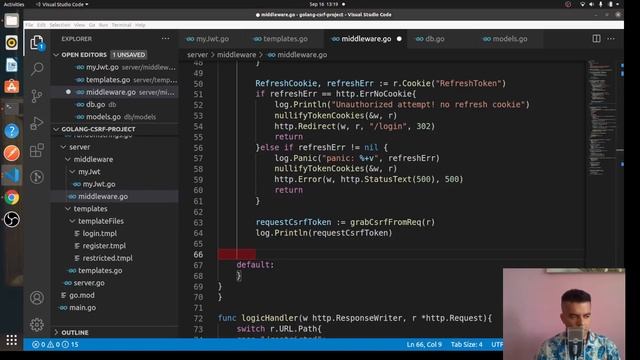Open the Search view icon

[x=37, y=69]
